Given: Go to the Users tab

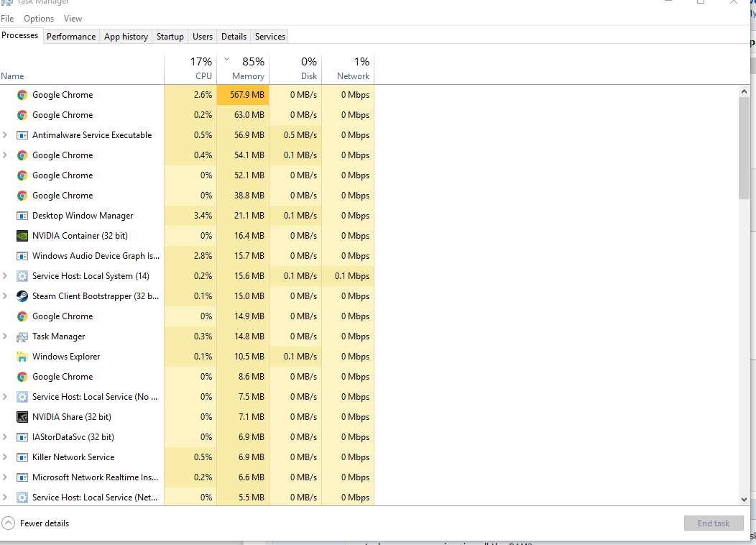Looking at the screenshot, I should pyautogui.click(x=203, y=37).
